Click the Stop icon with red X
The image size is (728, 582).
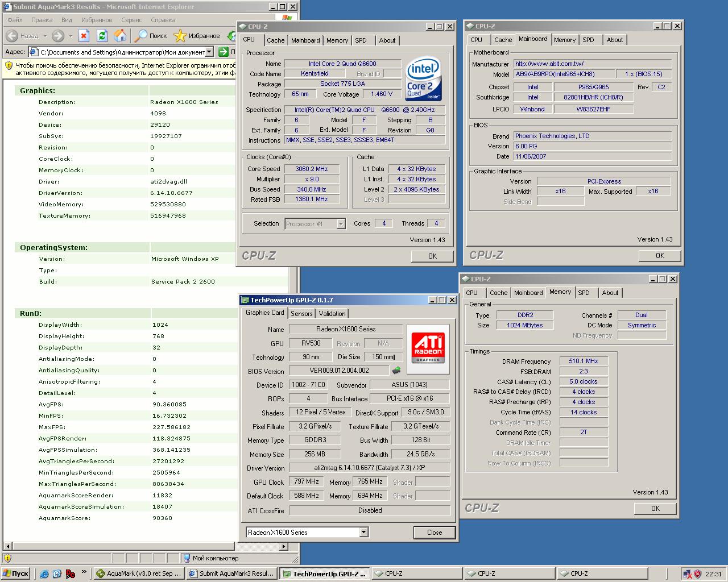pos(84,36)
